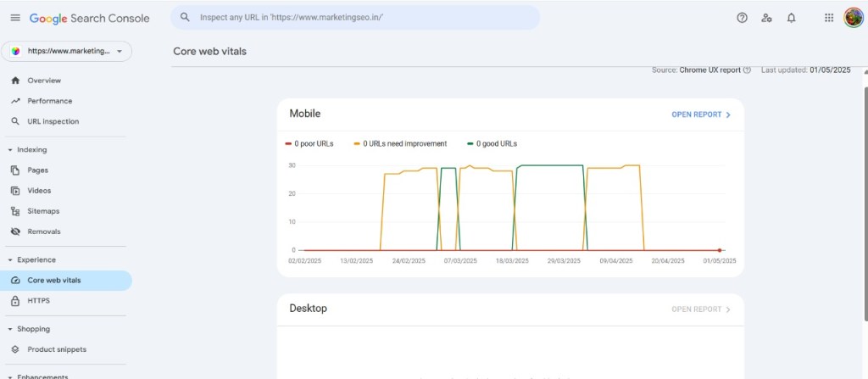The height and width of the screenshot is (379, 868).
Task: Click the property favicon in selector
Action: pyautogui.click(x=16, y=51)
